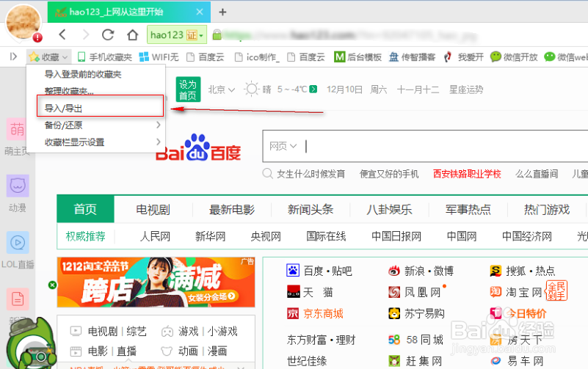Click the Baidu logo
Screen dimensions: 588x369
(x=198, y=147)
